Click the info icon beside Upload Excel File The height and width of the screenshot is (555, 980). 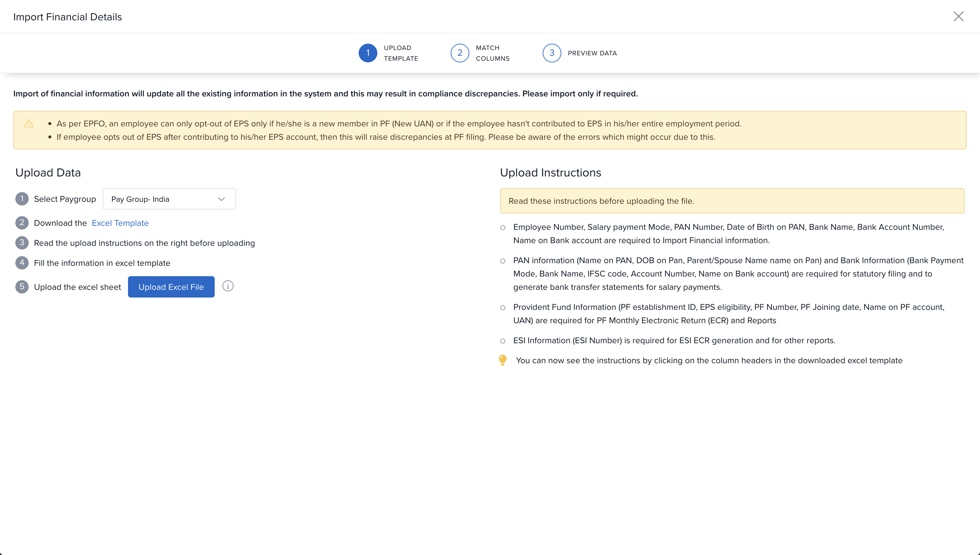tap(228, 286)
